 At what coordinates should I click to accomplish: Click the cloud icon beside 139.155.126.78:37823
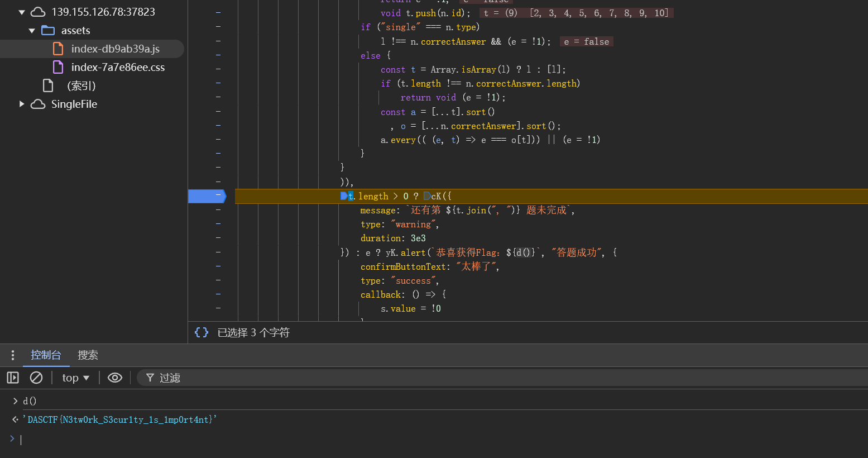click(x=38, y=12)
